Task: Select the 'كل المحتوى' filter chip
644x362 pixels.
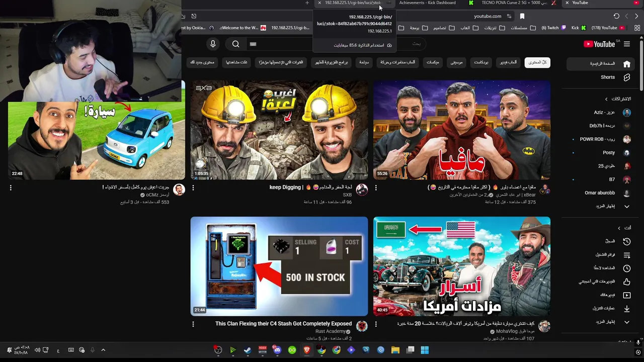Action: point(537,62)
